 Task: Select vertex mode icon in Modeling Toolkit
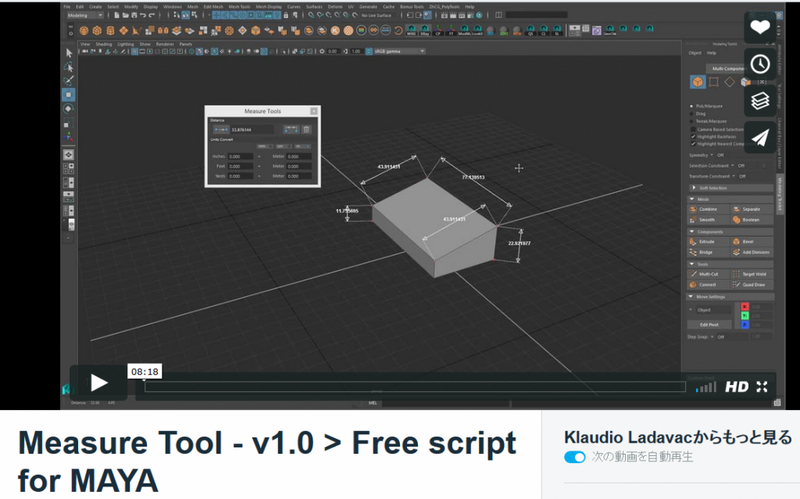(x=714, y=82)
